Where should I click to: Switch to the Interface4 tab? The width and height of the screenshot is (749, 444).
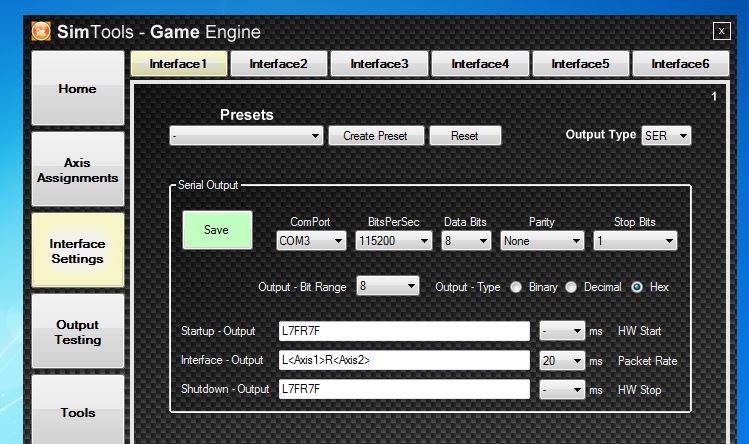pos(480,64)
